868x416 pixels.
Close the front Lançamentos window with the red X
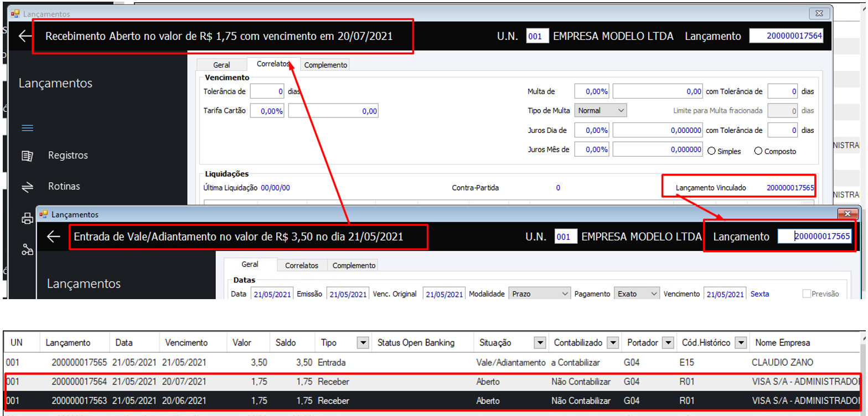[x=847, y=213]
